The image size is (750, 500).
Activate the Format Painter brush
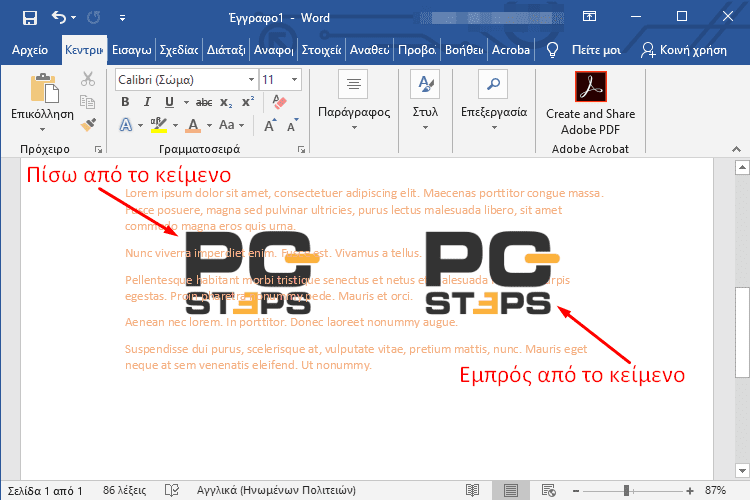(88, 124)
